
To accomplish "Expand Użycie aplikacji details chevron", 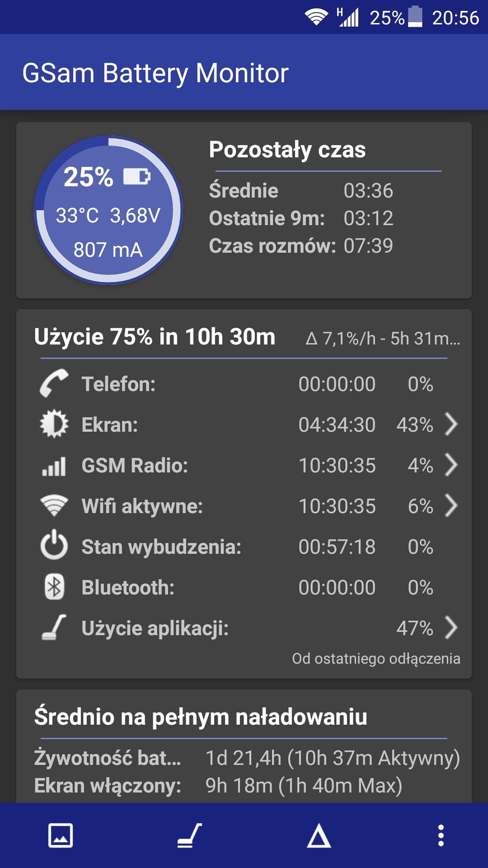I will (451, 627).
